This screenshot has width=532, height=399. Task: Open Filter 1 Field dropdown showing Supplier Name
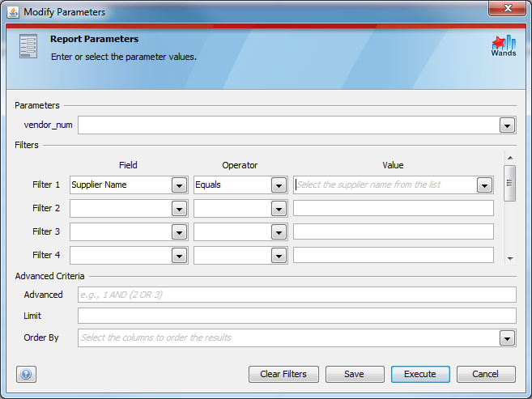(180, 185)
